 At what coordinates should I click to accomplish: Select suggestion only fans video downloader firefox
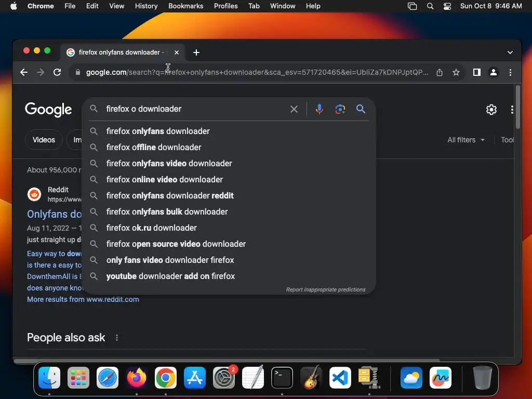229,260
